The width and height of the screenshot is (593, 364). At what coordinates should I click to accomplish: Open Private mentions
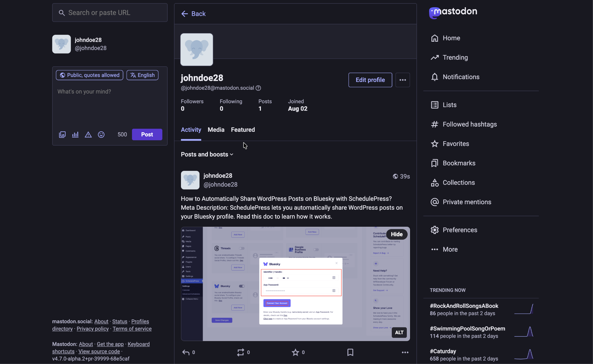[x=461, y=202]
